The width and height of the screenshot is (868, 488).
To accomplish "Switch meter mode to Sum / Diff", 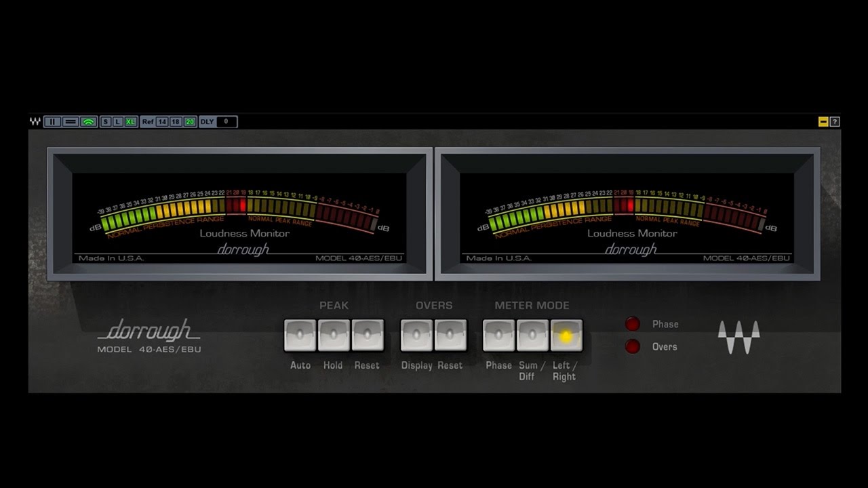I will point(532,335).
